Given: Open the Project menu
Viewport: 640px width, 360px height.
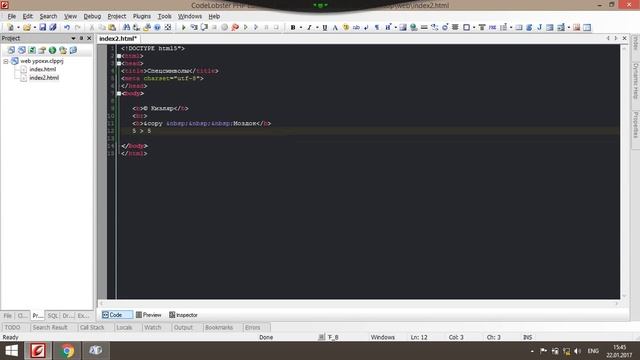Looking at the screenshot, I should coord(117,16).
